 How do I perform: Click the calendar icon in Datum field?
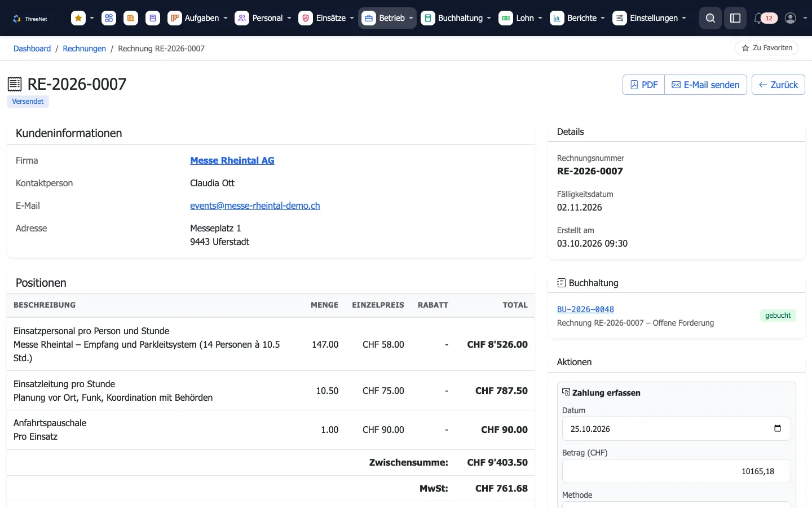778,428
